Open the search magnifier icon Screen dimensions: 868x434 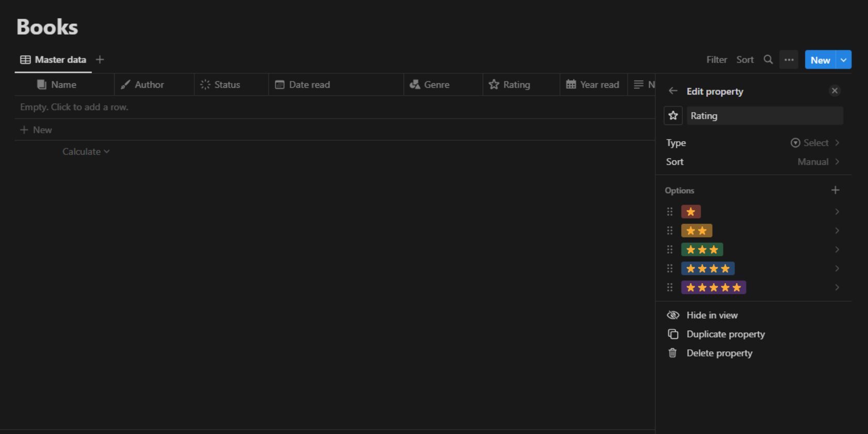pyautogui.click(x=768, y=59)
